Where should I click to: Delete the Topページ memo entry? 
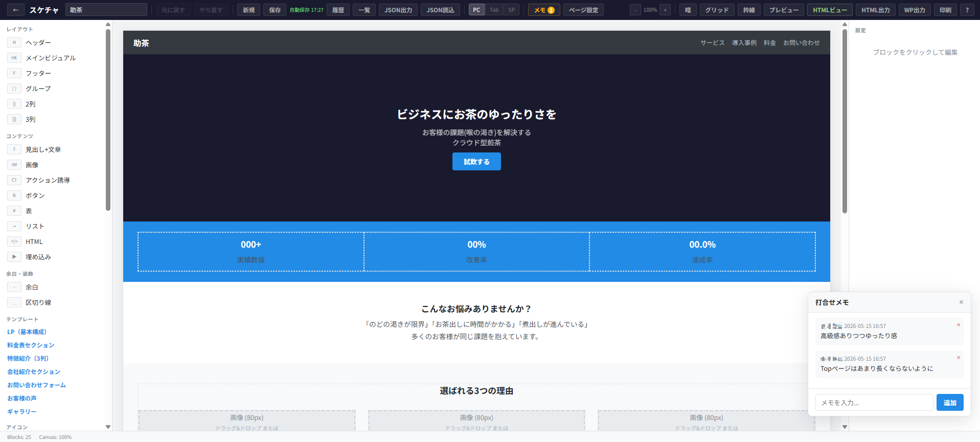pyautogui.click(x=959, y=358)
